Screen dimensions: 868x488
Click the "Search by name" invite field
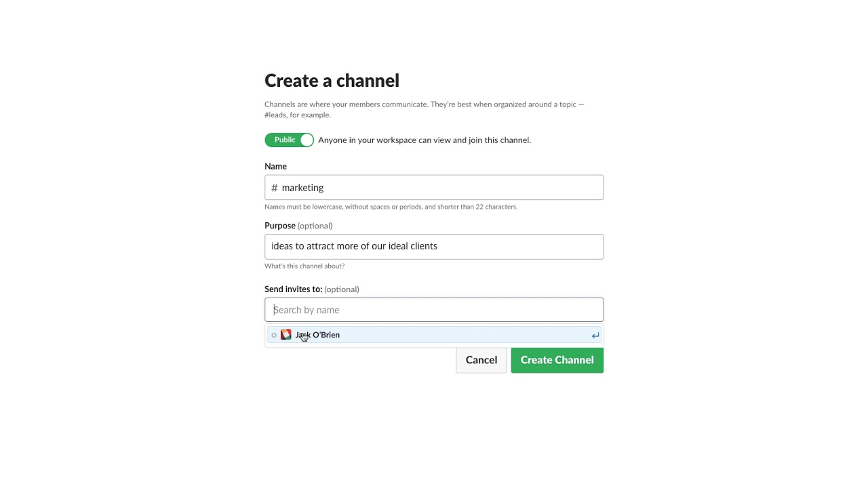434,310
